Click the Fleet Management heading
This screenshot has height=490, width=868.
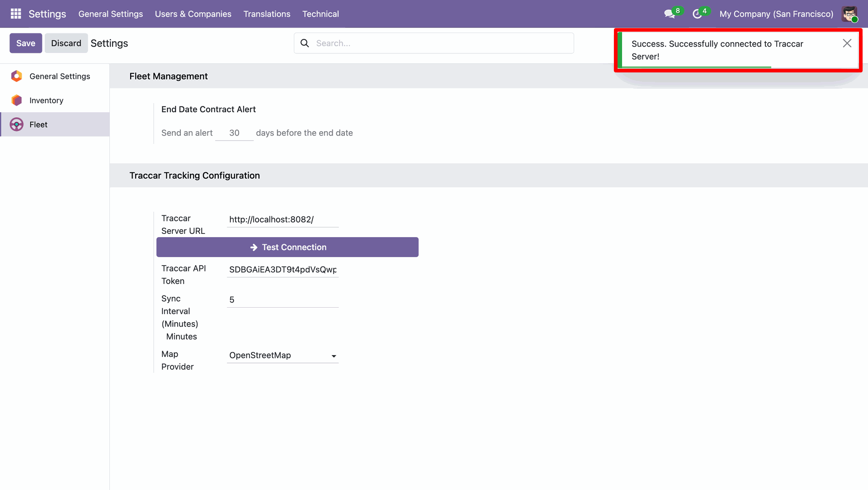click(168, 76)
